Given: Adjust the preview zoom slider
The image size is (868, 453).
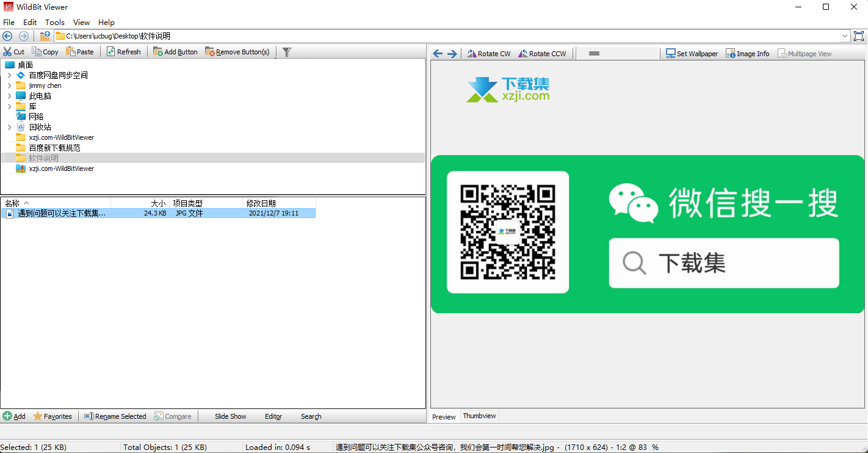Looking at the screenshot, I should (x=594, y=54).
